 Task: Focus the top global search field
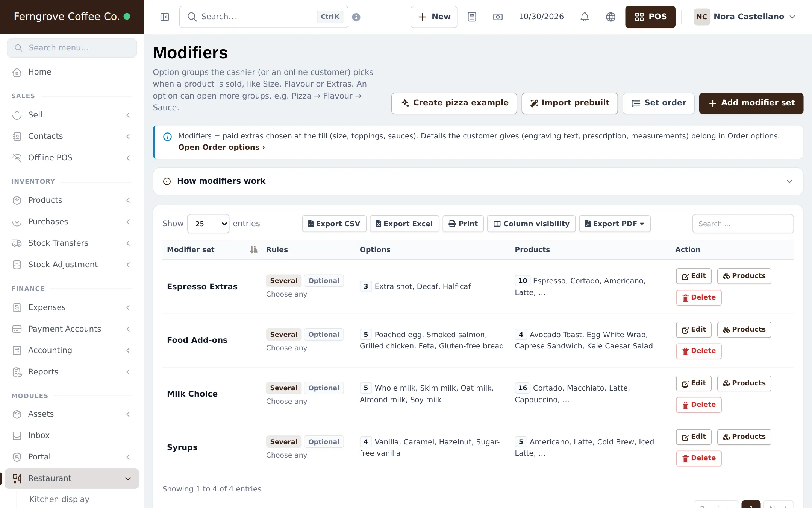pos(264,17)
